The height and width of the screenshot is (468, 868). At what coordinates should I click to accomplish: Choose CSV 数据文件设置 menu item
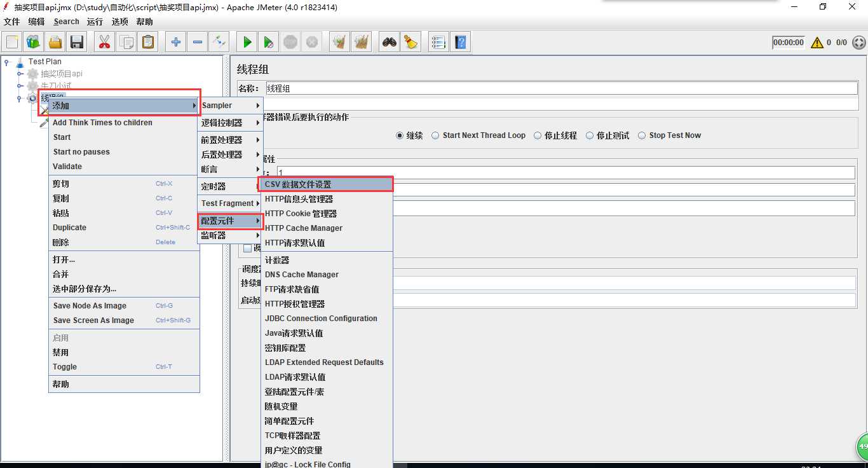pyautogui.click(x=327, y=184)
